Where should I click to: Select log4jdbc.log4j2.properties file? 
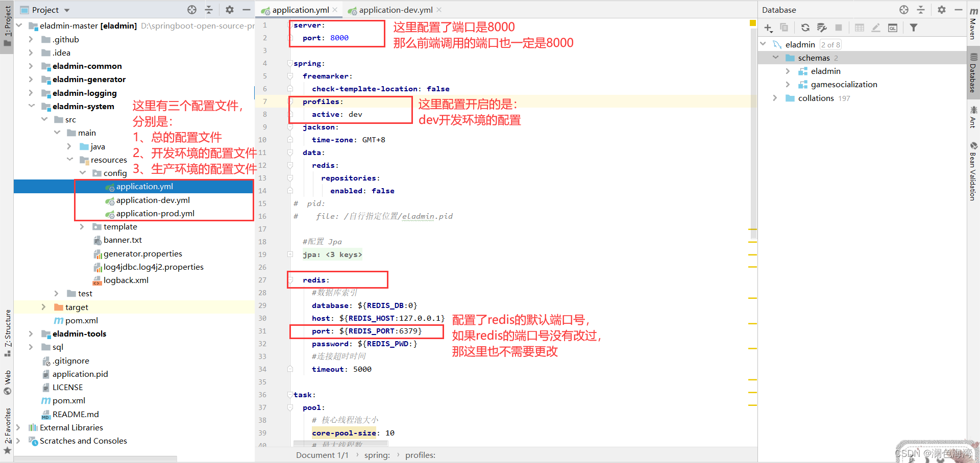point(154,267)
